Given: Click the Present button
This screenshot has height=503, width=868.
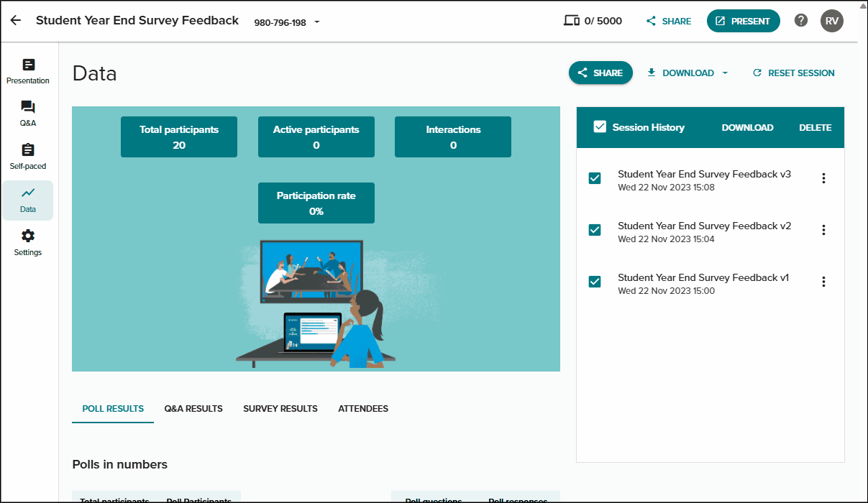Looking at the screenshot, I should pyautogui.click(x=744, y=21).
